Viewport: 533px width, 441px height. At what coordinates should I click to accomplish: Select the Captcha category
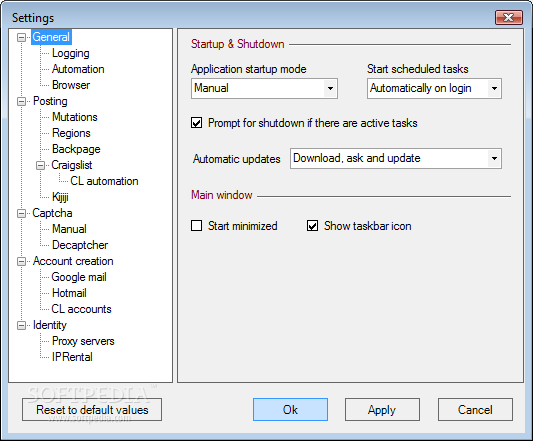(52, 213)
